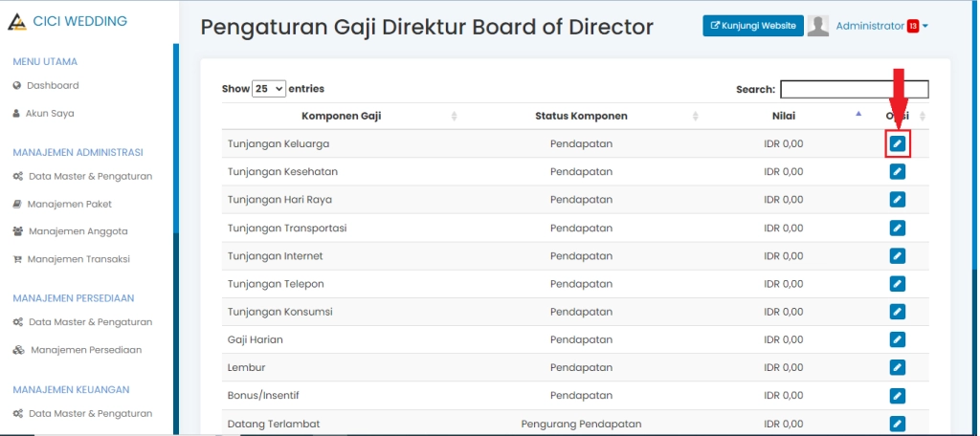Select the Tunjangan Kesehatan cell
The height and width of the screenshot is (436, 980).
pos(282,172)
